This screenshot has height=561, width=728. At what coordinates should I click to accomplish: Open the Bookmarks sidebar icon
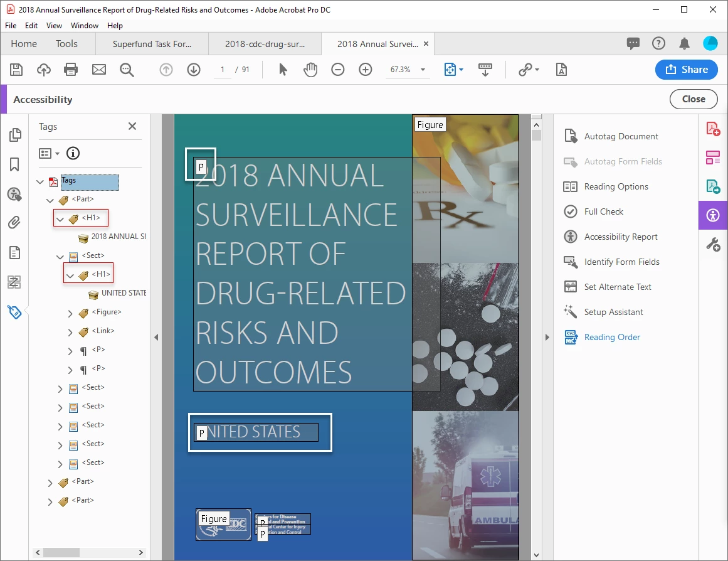point(14,164)
